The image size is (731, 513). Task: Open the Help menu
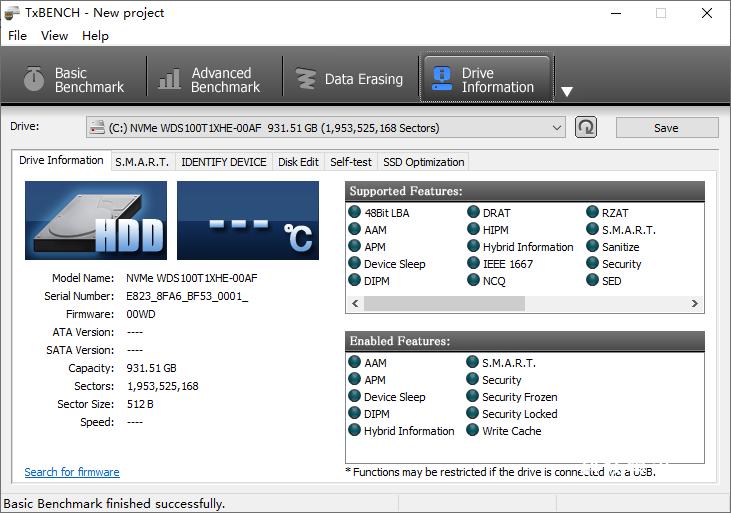pyautogui.click(x=95, y=35)
